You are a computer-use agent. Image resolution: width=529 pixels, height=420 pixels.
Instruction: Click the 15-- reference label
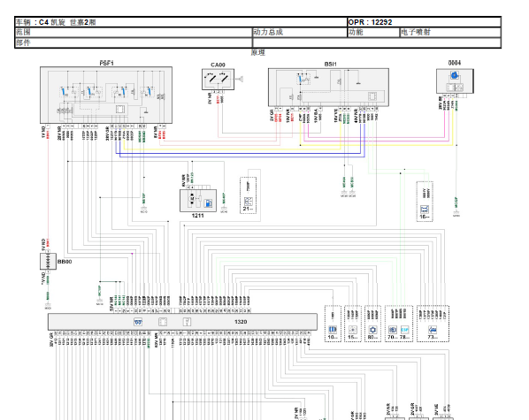(x=353, y=337)
